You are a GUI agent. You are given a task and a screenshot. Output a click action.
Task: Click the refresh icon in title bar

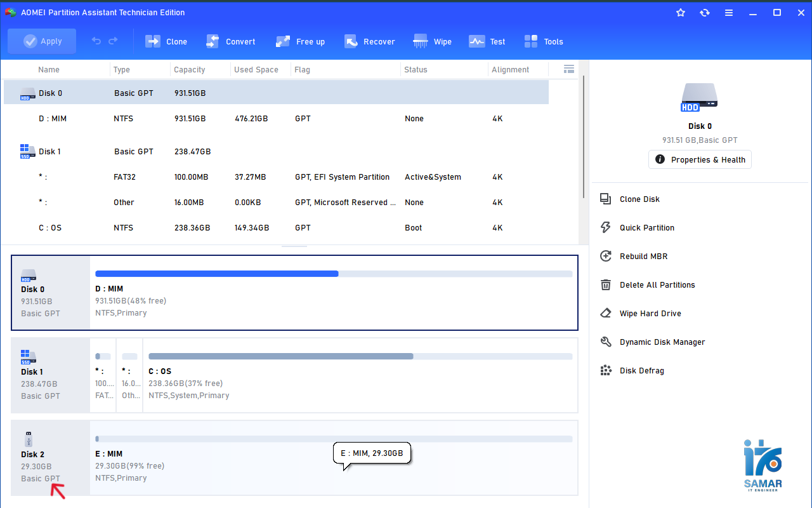705,13
